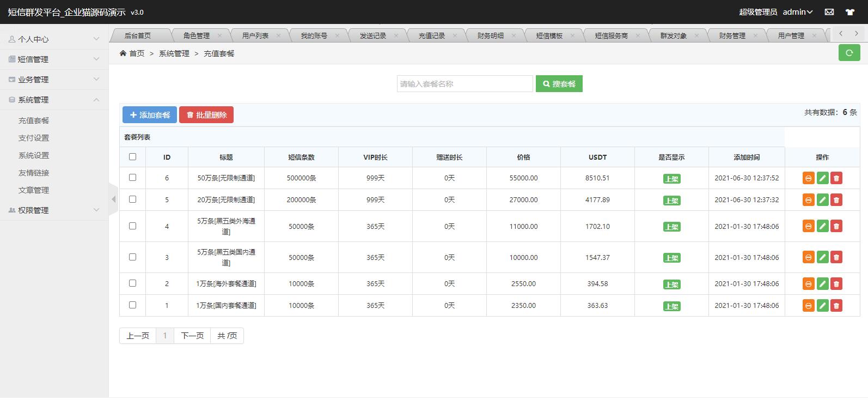Click the red delete icon for package ID 6
The height and width of the screenshot is (400, 868).
pos(836,178)
